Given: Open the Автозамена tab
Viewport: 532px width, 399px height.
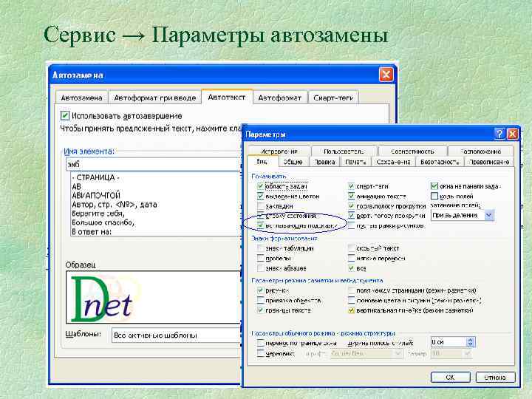Looking at the screenshot, I should pyautogui.click(x=81, y=98).
